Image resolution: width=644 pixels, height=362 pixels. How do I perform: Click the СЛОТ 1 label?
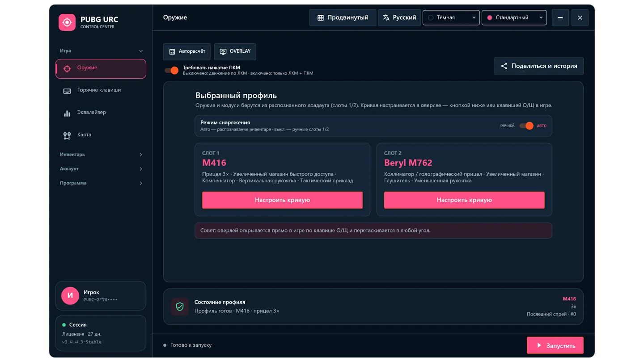211,153
